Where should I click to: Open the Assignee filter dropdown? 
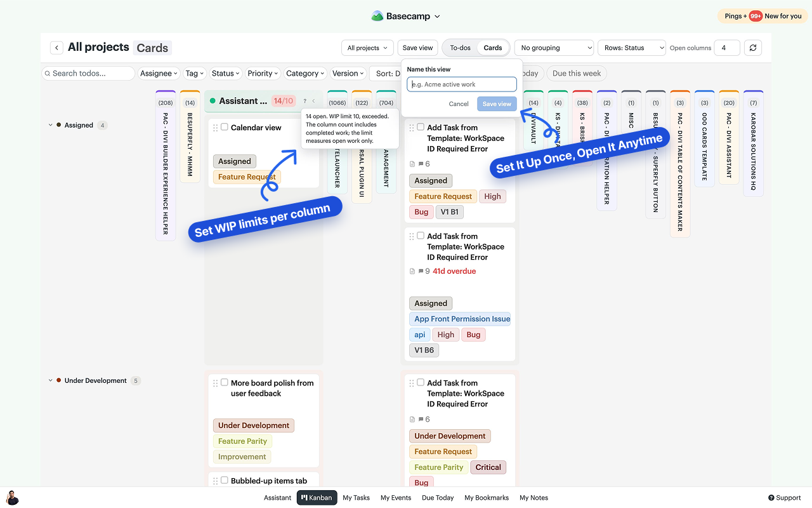click(159, 74)
